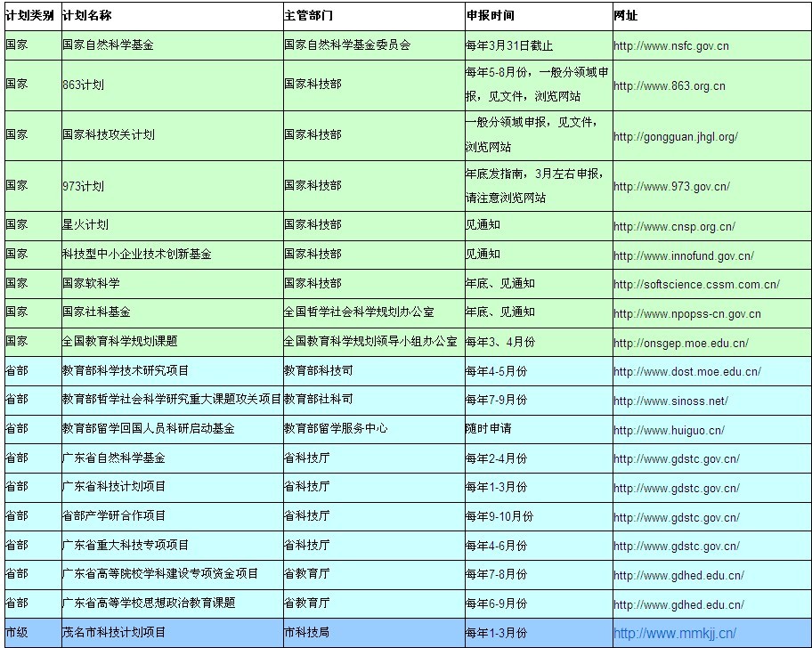Open the http://www.nsfc.gov.cn link
The height and width of the screenshot is (648, 812).
coord(671,46)
